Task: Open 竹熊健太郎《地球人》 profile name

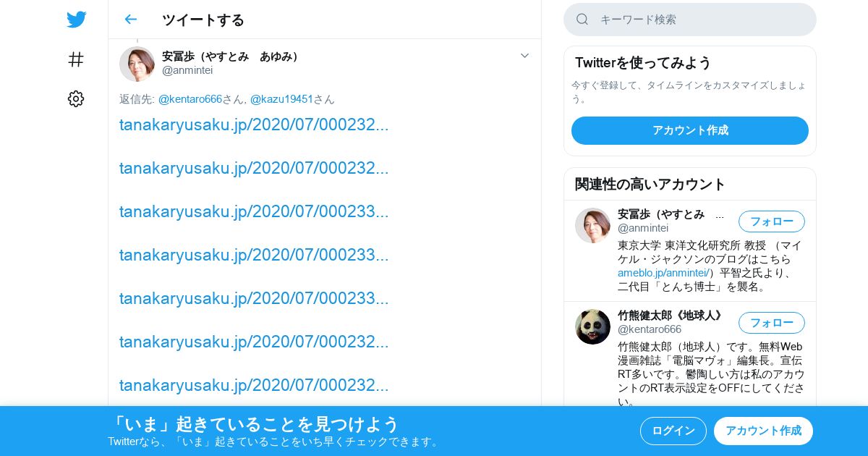Action: click(672, 316)
